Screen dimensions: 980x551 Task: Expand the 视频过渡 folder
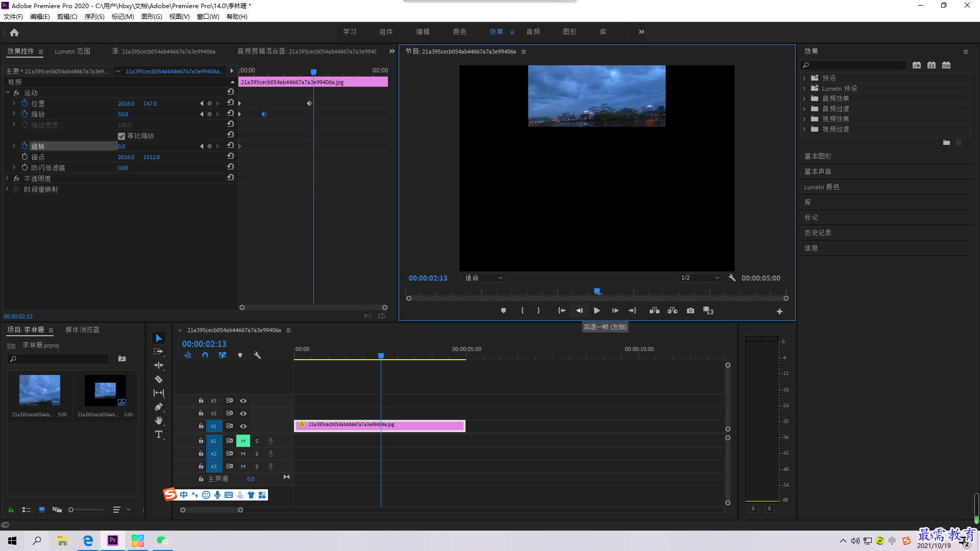[x=804, y=129]
